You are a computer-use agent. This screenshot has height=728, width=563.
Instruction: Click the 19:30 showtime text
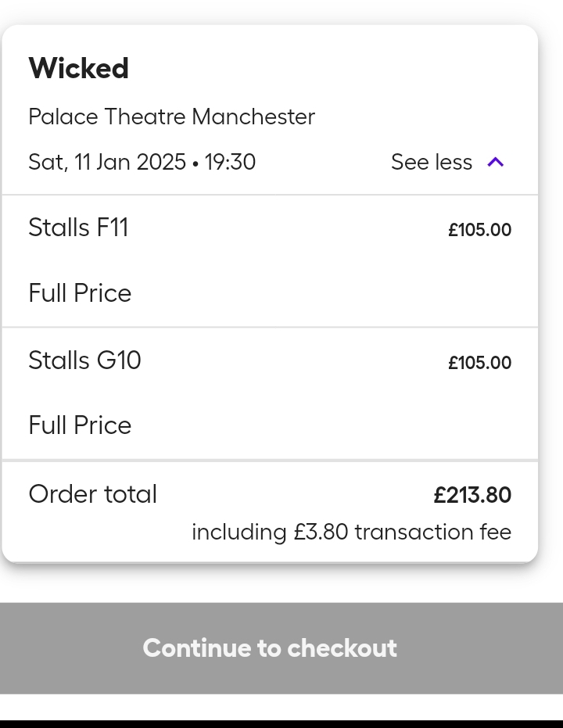pos(230,162)
